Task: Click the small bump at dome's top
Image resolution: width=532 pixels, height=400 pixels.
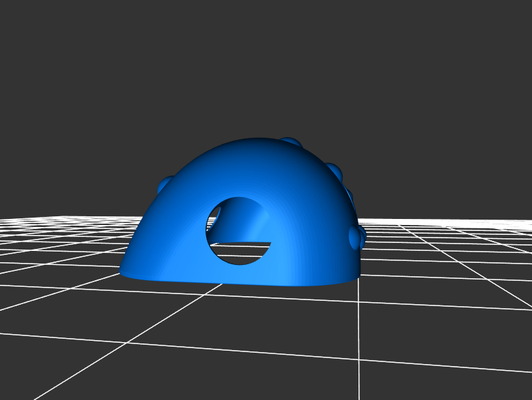Action: [291, 141]
